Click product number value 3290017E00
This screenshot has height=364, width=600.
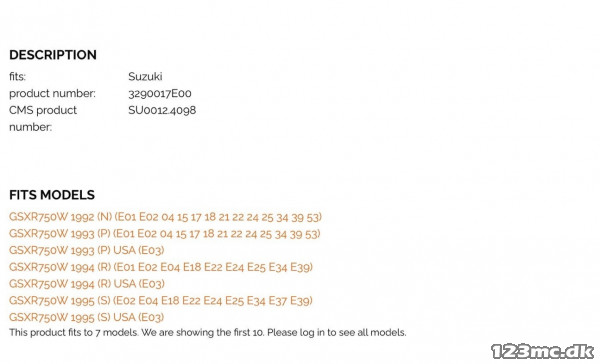click(160, 93)
